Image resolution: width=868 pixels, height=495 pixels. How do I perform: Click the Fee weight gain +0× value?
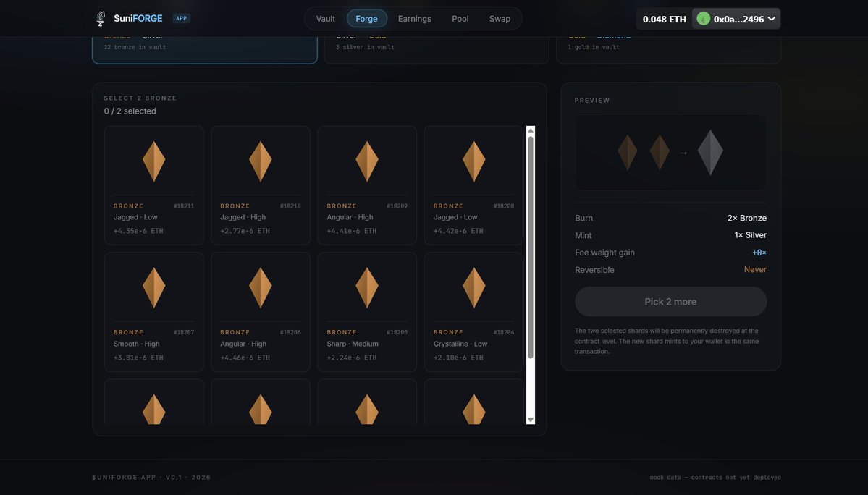click(x=759, y=253)
